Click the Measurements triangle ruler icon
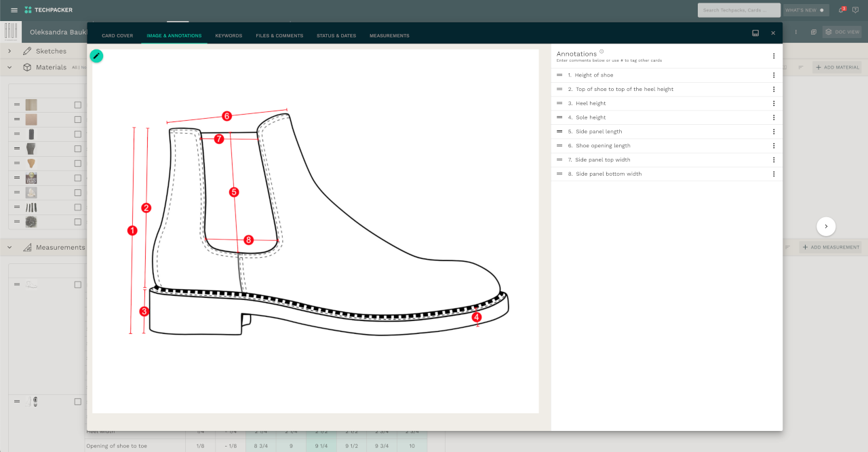Screen dimensions: 868x452 coord(28,247)
